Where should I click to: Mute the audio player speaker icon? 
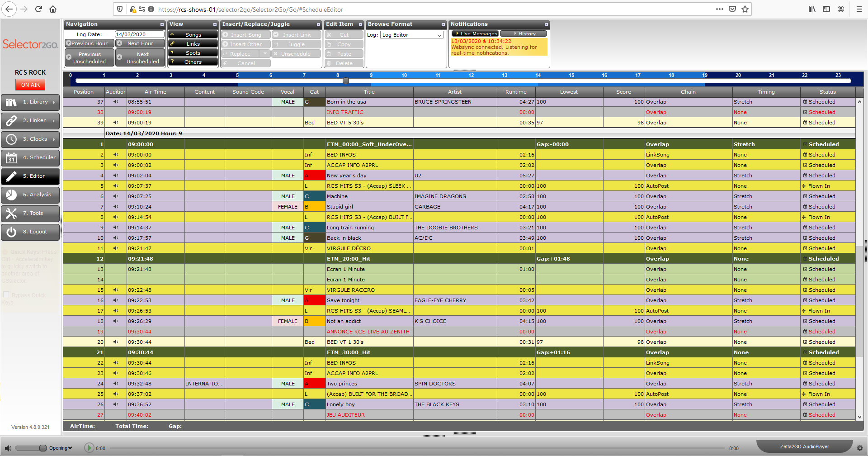(8, 448)
